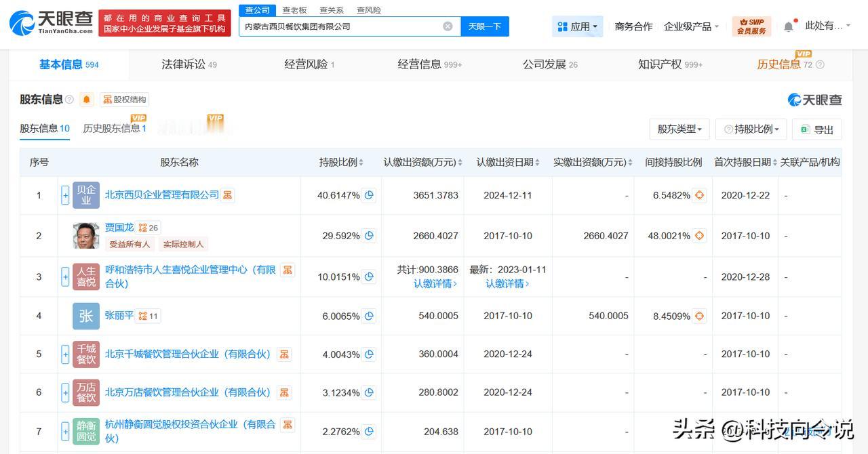Expand row 5 千城餐饮 plus toggle
868x454 pixels.
pos(66,354)
